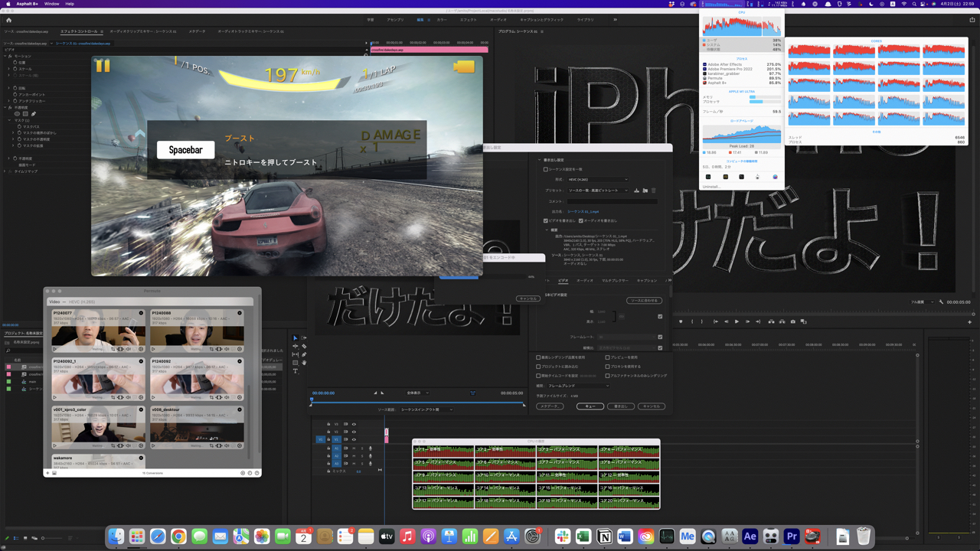Open ソース範囲 sequence in/out dropdown
This screenshot has height=551, width=980.
426,409
